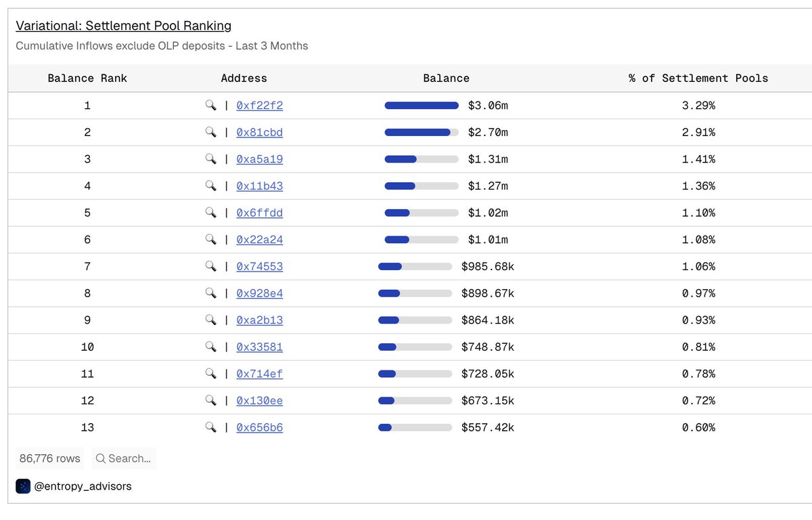Click the magnifier icon beside 0xa2b13
The image size is (812, 520).
[x=210, y=320]
